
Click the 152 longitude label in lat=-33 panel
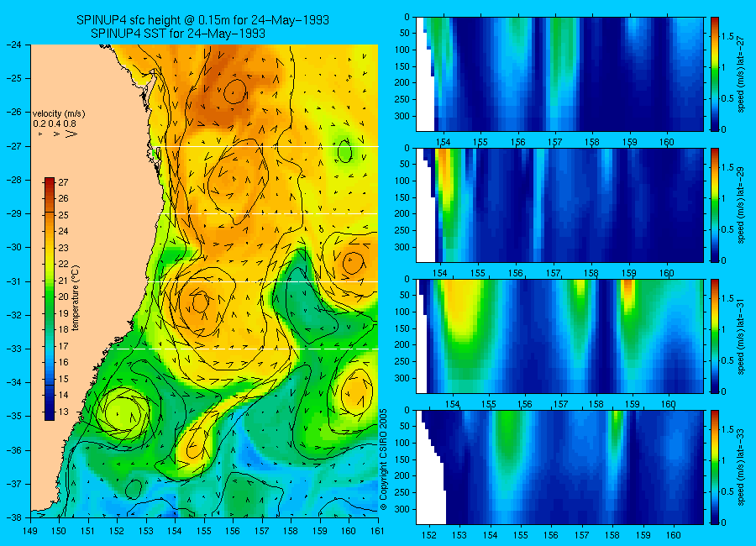click(428, 535)
